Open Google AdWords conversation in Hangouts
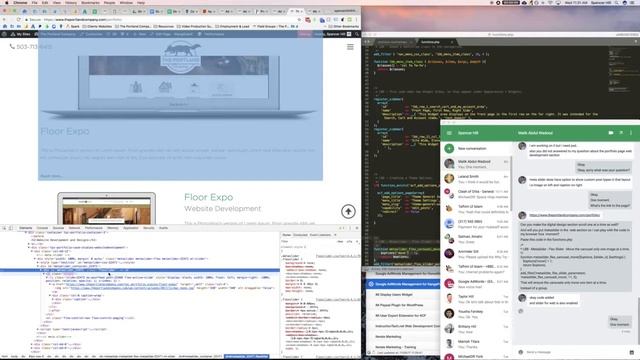The height and width of the screenshot is (360, 640). [x=476, y=284]
